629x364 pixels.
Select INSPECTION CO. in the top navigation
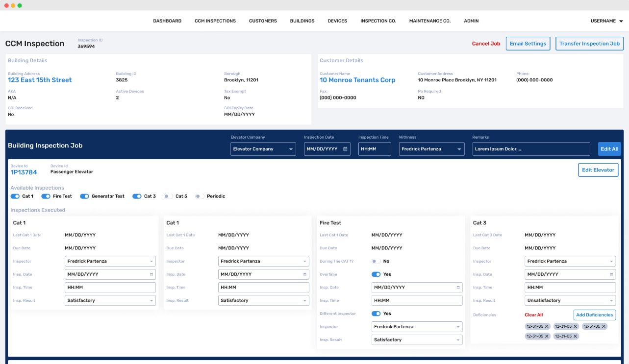(x=378, y=21)
